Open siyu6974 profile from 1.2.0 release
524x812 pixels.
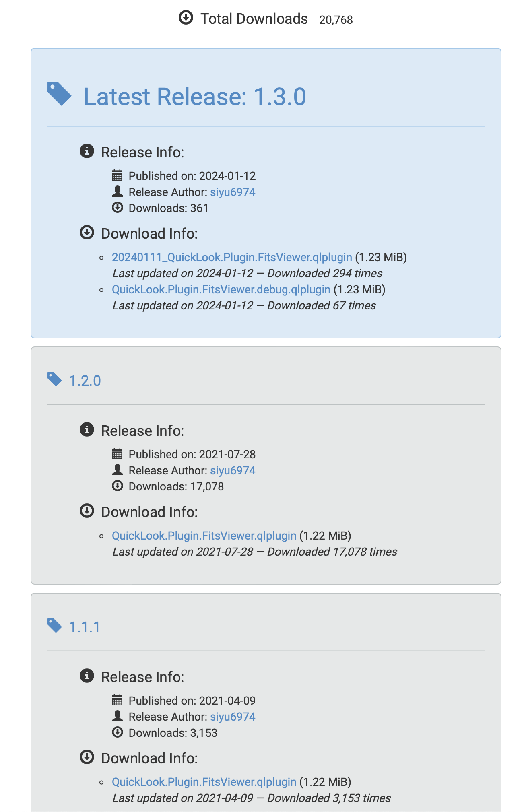coord(233,470)
